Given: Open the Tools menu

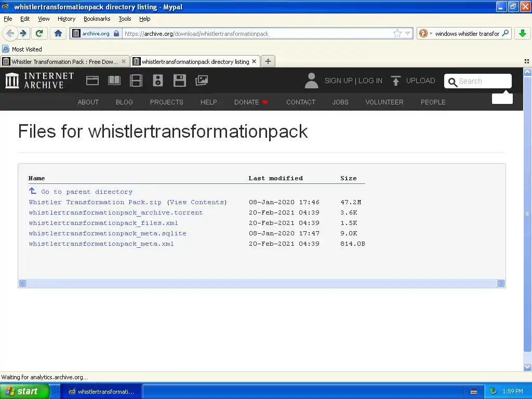Looking at the screenshot, I should pyautogui.click(x=125, y=19).
